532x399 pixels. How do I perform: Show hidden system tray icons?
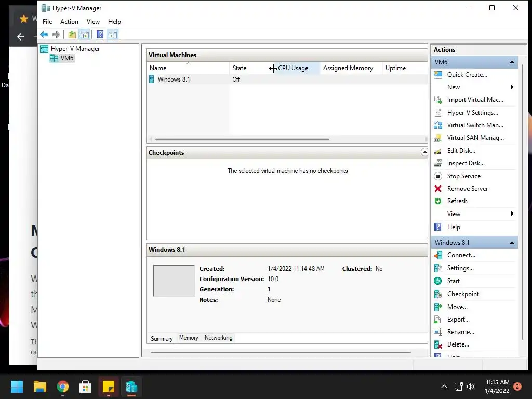click(x=444, y=387)
